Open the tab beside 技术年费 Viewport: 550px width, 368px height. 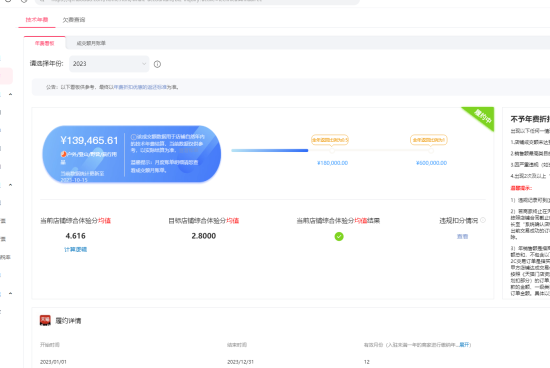point(74,20)
